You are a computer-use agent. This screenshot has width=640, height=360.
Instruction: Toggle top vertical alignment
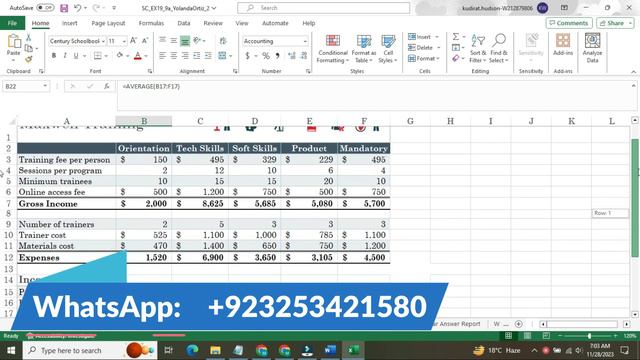162,41
